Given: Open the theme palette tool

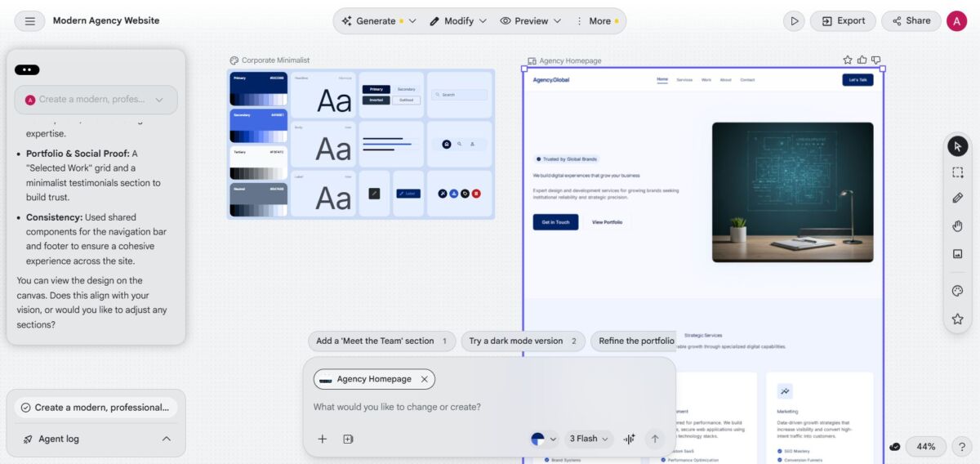Looking at the screenshot, I should (x=957, y=292).
